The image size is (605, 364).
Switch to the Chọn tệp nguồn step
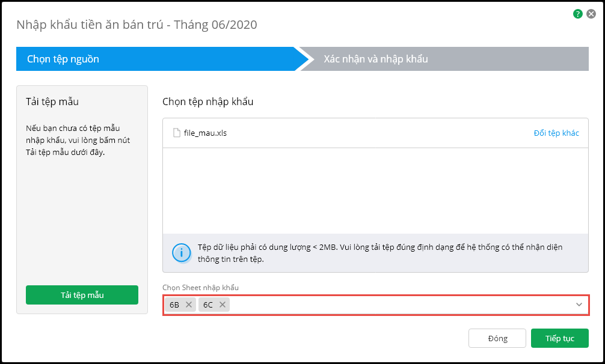pyautogui.click(x=63, y=59)
